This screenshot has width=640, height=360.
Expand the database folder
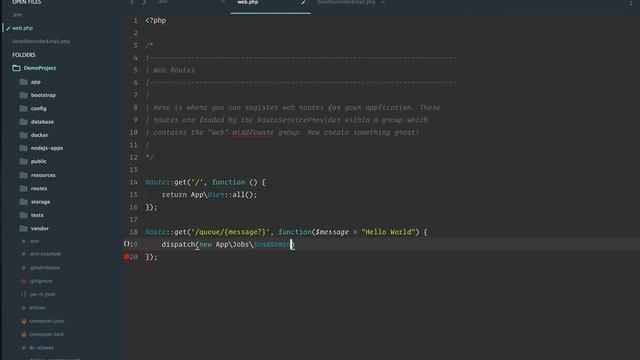tap(42, 122)
